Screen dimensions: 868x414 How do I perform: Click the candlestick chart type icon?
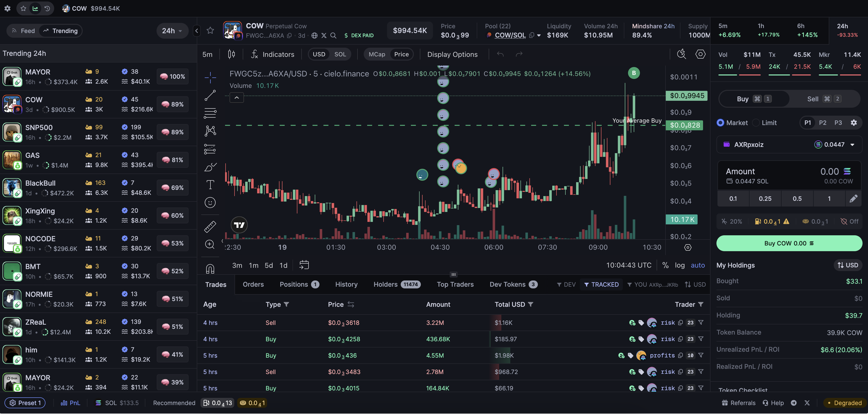tap(231, 54)
